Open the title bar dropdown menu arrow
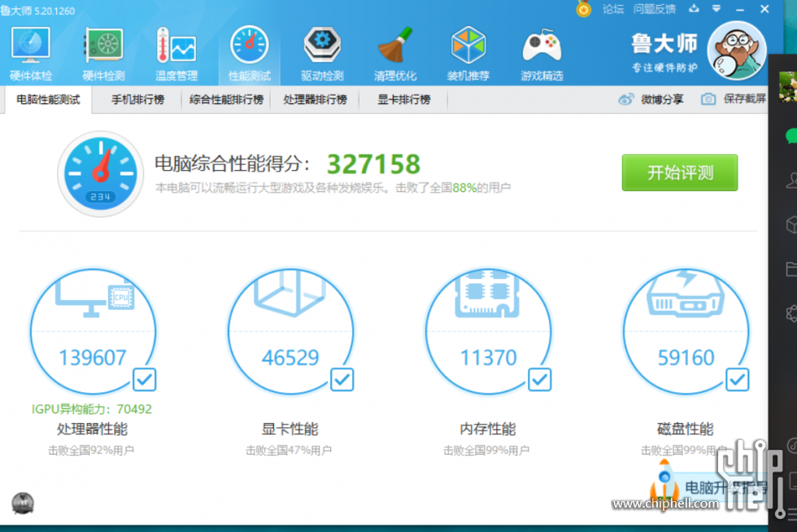This screenshot has width=797, height=532. coord(716,9)
